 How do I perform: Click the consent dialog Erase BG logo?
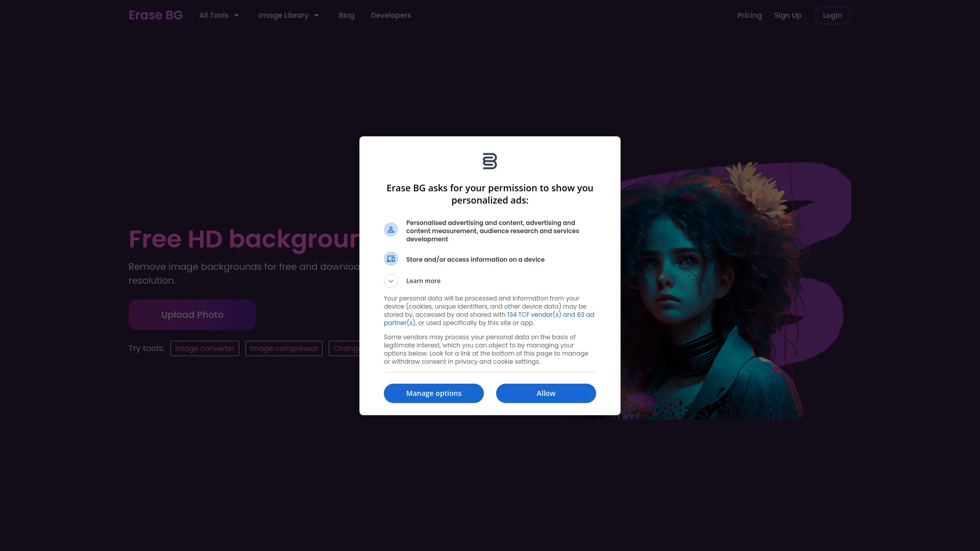point(490,161)
